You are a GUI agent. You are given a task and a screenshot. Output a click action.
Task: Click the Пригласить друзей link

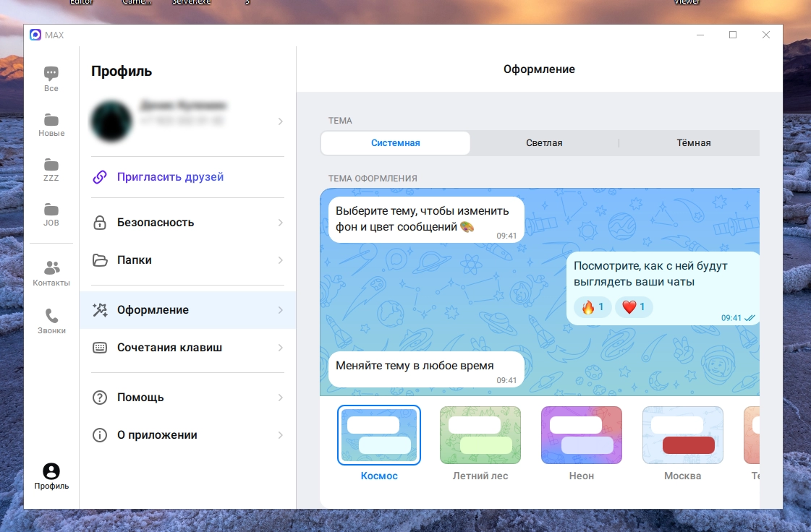[170, 177]
